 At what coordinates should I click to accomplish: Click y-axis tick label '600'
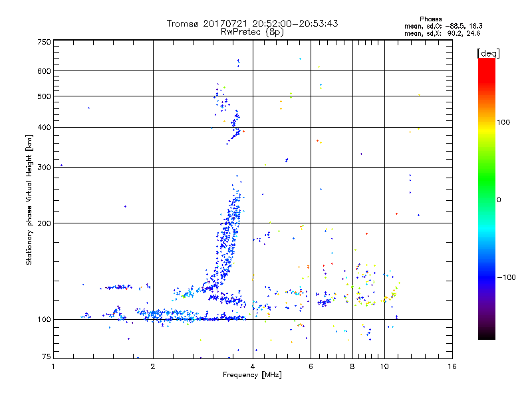pos(44,71)
